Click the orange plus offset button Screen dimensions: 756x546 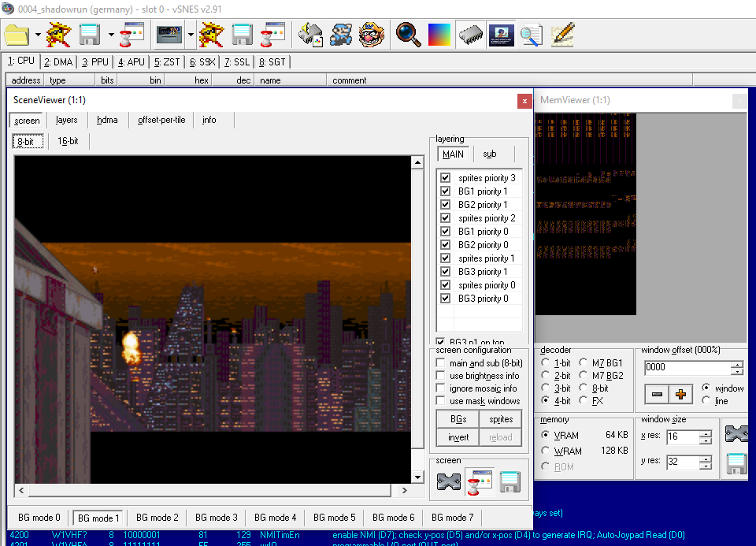680,394
